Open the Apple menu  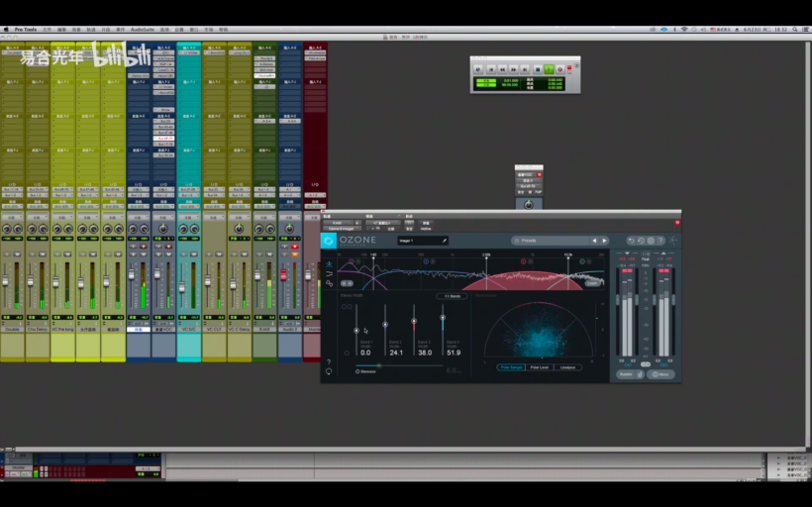(x=6, y=30)
